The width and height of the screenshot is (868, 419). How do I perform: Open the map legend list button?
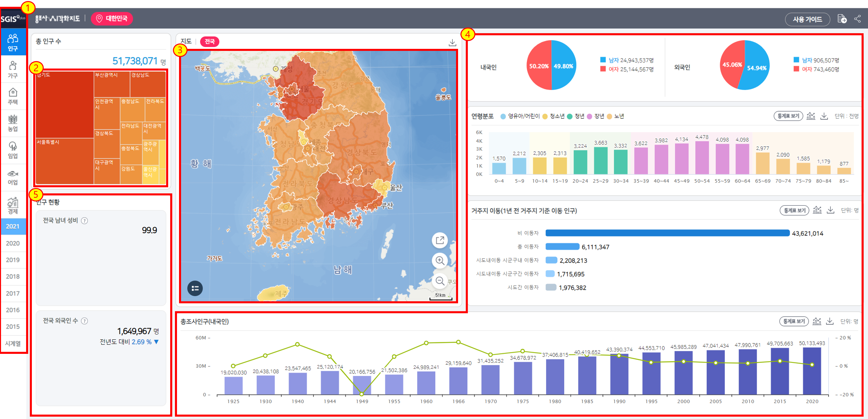[195, 288]
